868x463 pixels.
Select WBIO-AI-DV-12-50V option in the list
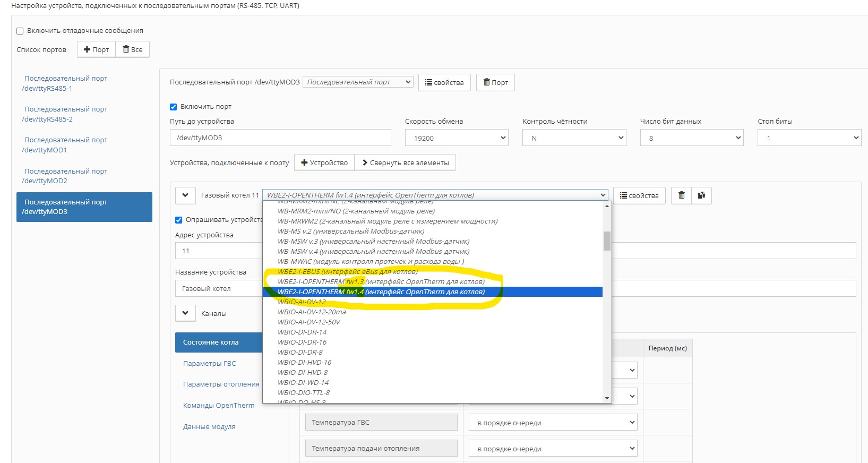(433, 322)
